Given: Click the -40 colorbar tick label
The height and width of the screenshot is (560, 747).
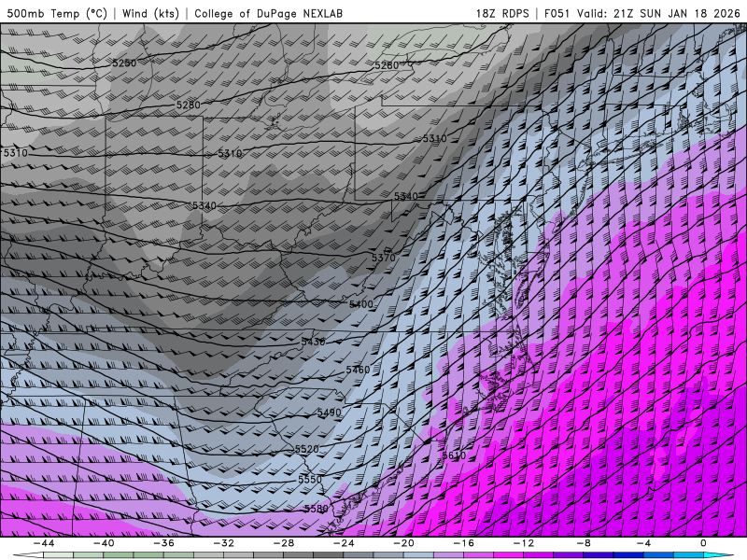Looking at the screenshot, I should pos(104,543).
